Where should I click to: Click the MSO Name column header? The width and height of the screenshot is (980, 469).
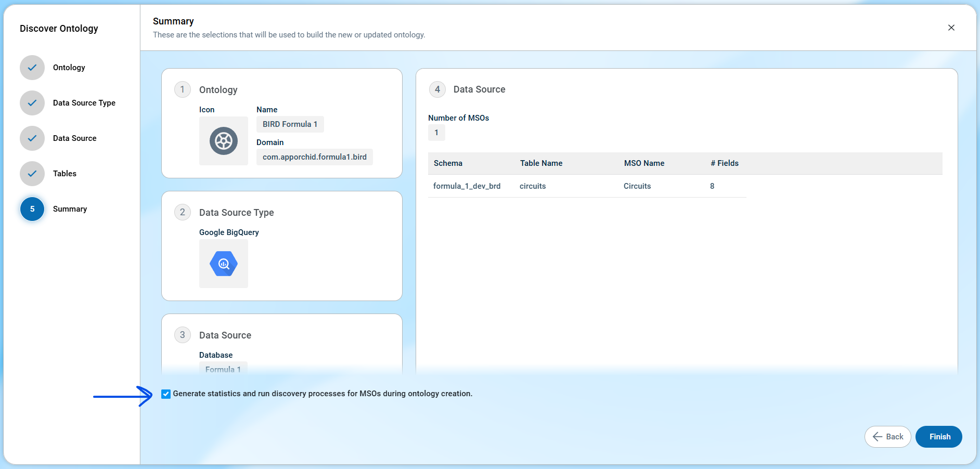coord(644,163)
